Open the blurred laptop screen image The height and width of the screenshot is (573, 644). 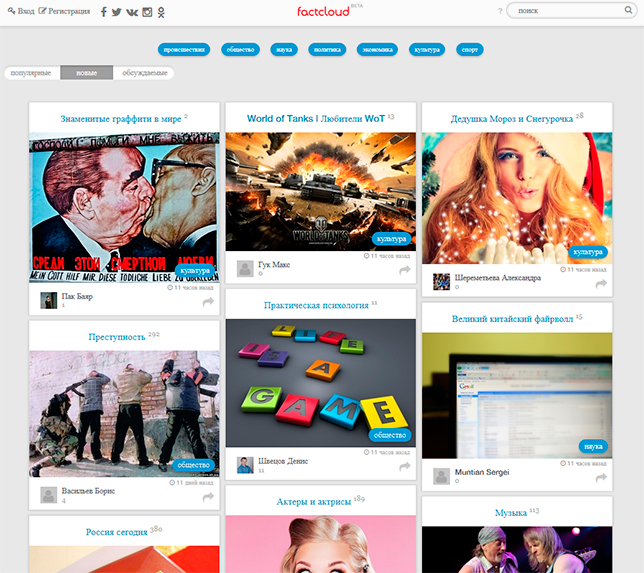[x=517, y=396]
